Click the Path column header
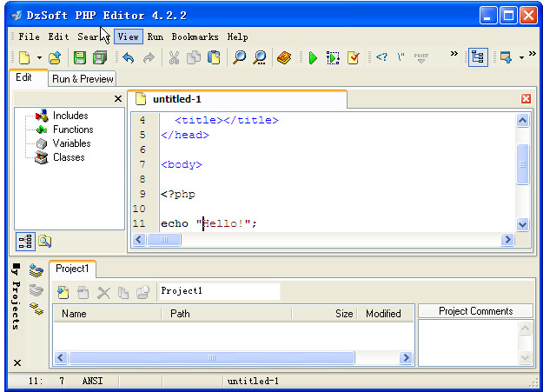 point(180,314)
